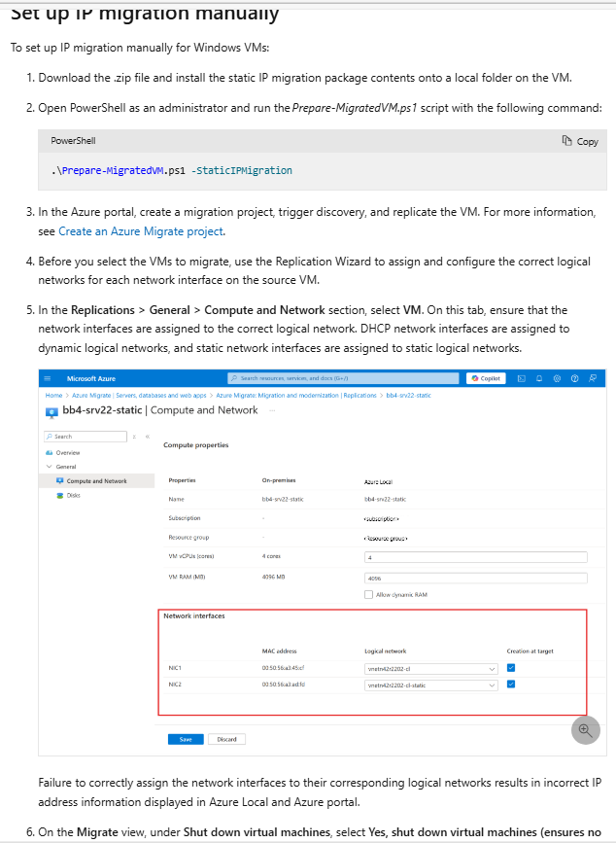Copy the PowerShell code snippet
This screenshot has width=616, height=843.
coord(580,141)
